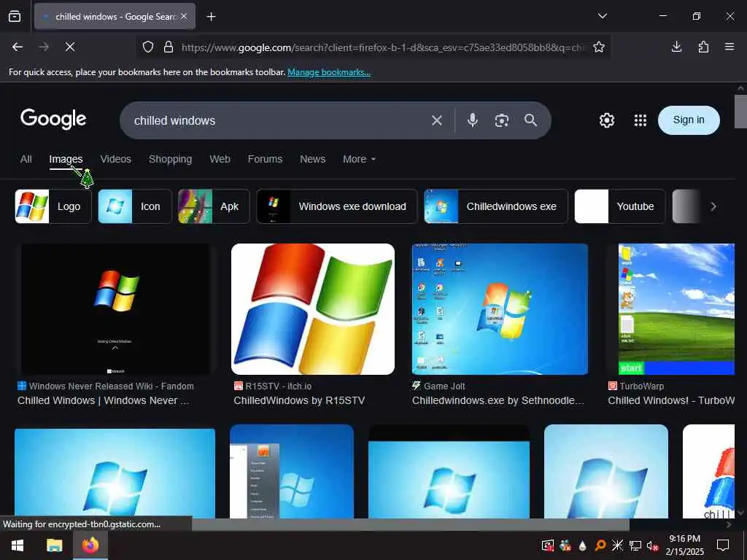Switch to the Forums tab

point(265,159)
